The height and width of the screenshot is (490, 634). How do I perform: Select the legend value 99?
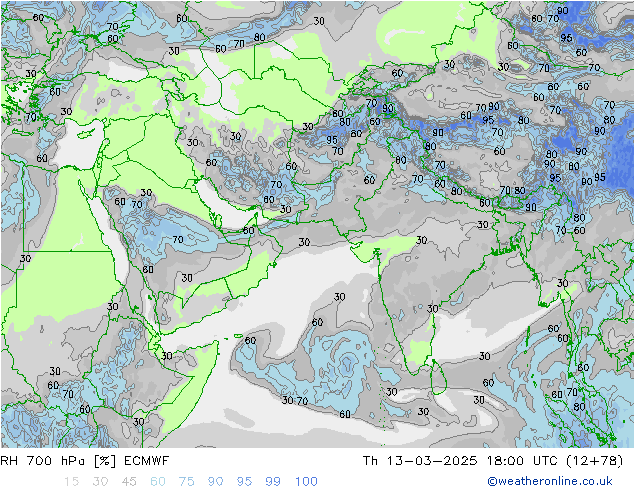click(273, 482)
